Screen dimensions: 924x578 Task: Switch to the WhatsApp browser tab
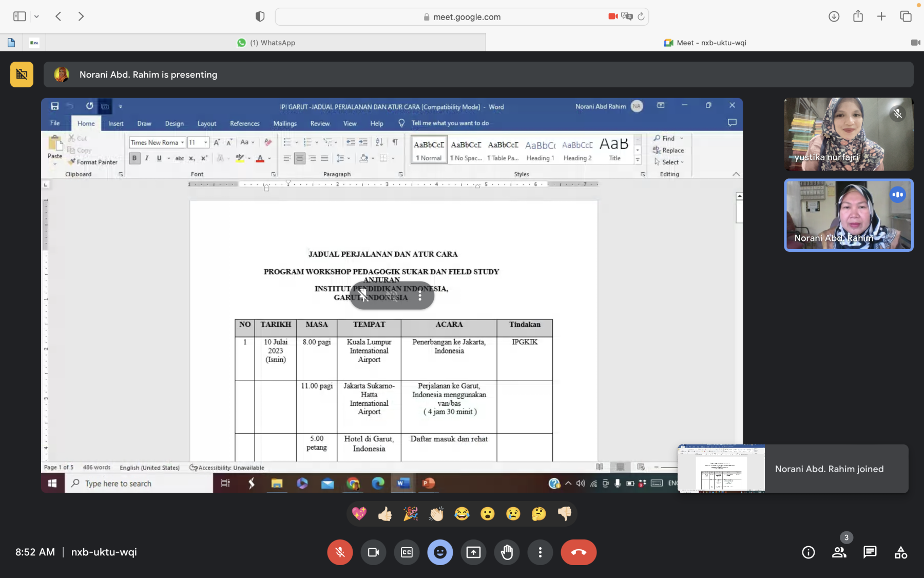pyautogui.click(x=266, y=43)
